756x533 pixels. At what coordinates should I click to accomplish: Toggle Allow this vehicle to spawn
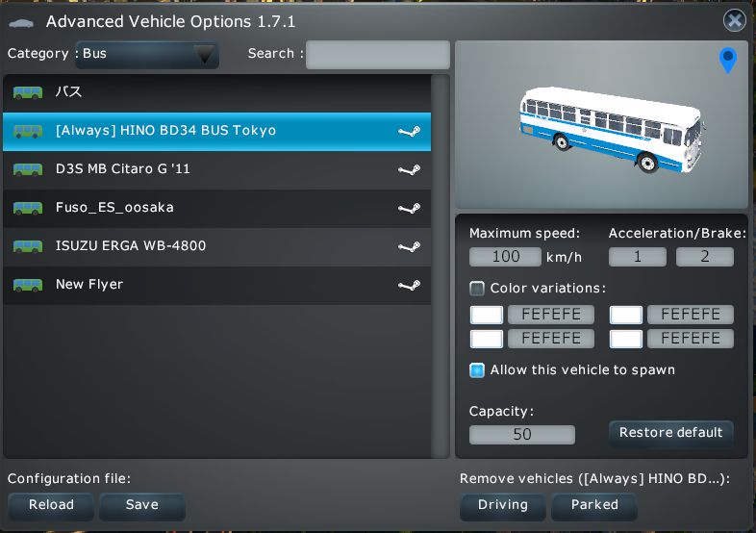point(477,370)
